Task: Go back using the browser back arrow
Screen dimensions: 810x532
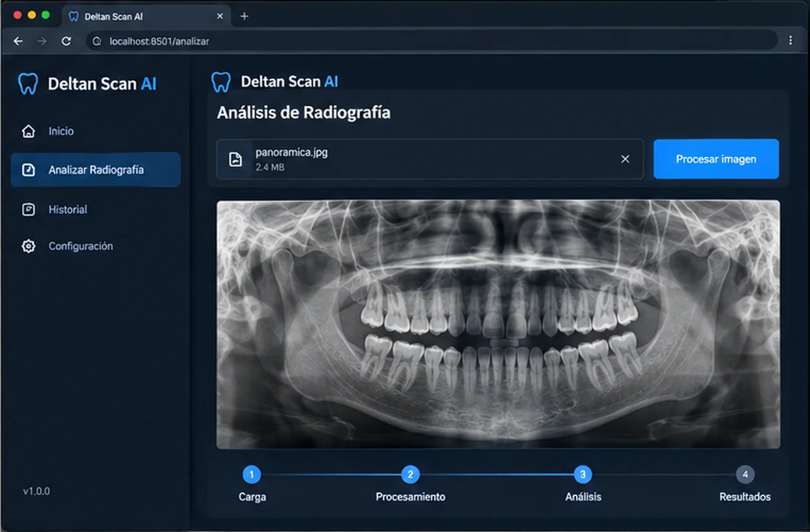Action: [18, 41]
